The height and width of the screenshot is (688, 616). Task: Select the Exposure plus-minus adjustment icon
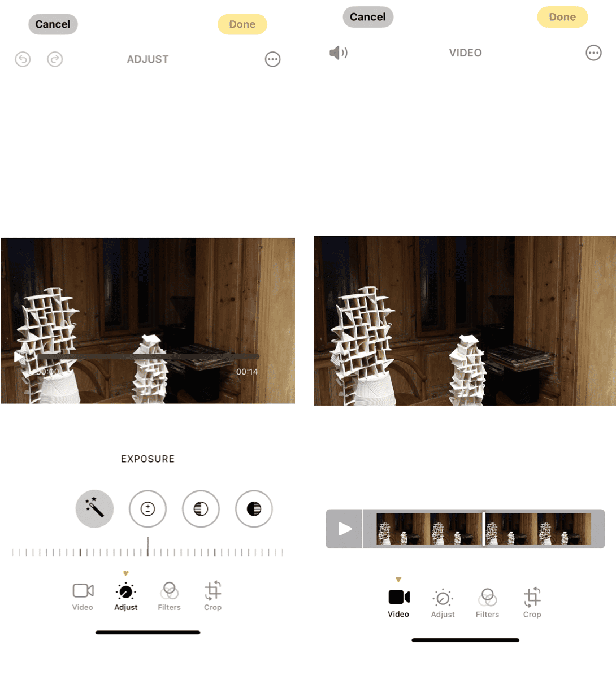pos(148,509)
